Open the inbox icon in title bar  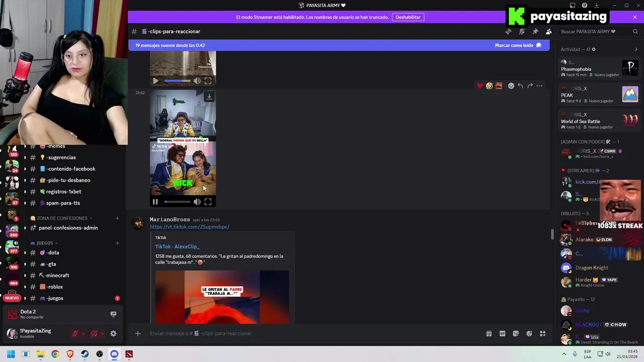pyautogui.click(x=573, y=6)
